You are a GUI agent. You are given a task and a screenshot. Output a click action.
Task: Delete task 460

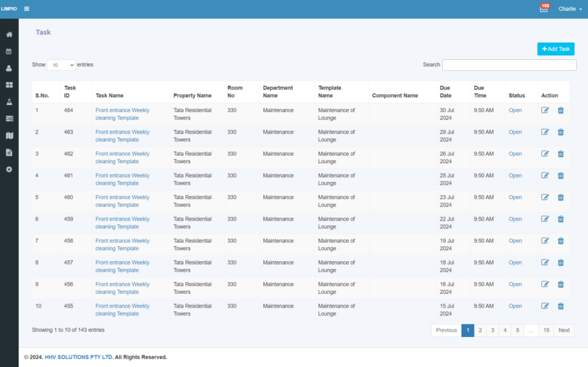click(560, 197)
